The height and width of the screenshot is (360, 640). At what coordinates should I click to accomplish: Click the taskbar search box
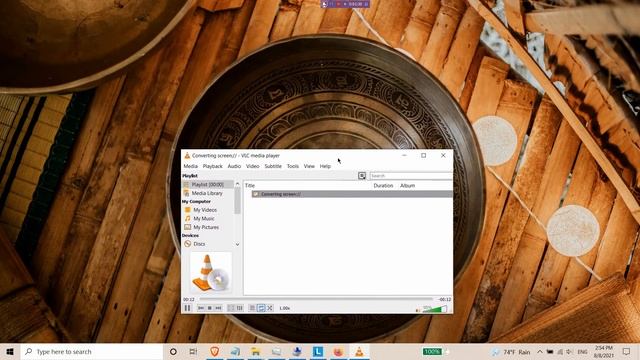(x=92, y=351)
